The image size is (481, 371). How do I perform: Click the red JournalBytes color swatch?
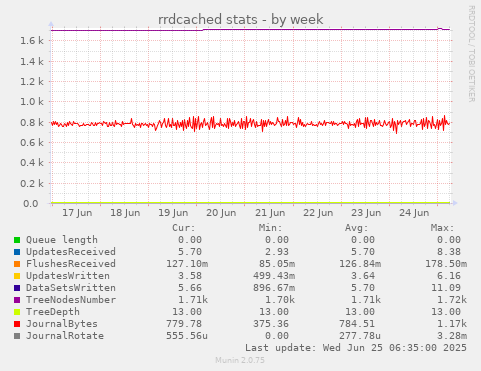click(x=17, y=324)
